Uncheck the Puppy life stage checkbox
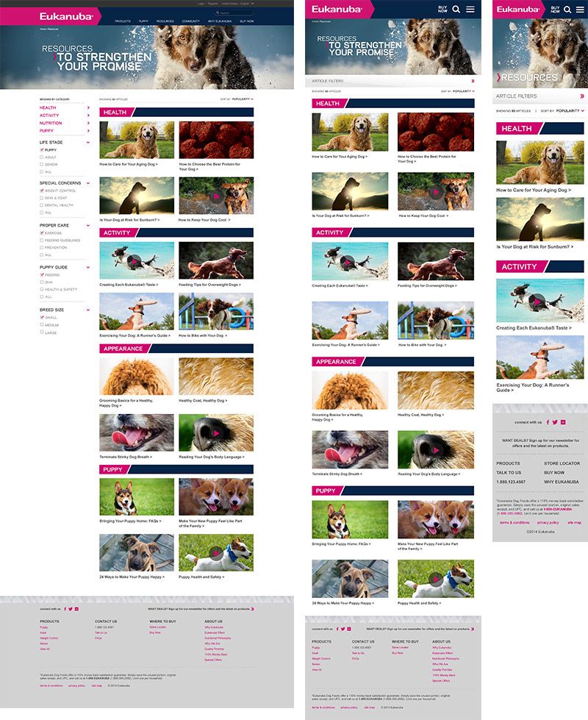 pos(42,150)
